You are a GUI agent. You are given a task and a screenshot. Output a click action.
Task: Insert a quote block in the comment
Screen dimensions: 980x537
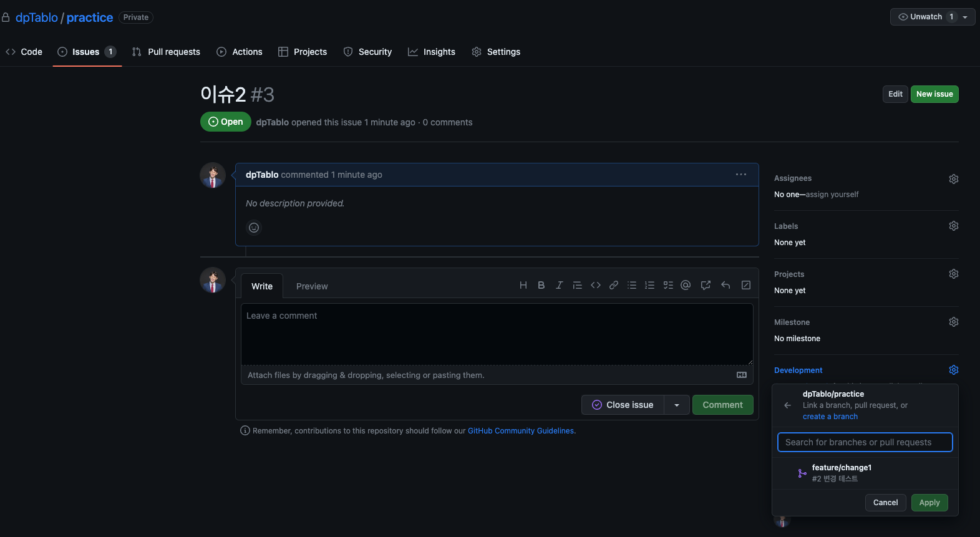tap(578, 286)
